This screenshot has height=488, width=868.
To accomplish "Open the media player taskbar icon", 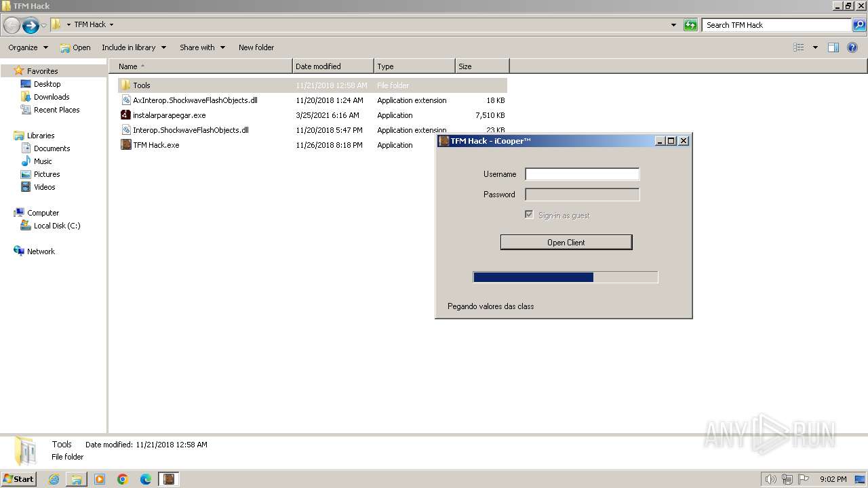I will [100, 479].
